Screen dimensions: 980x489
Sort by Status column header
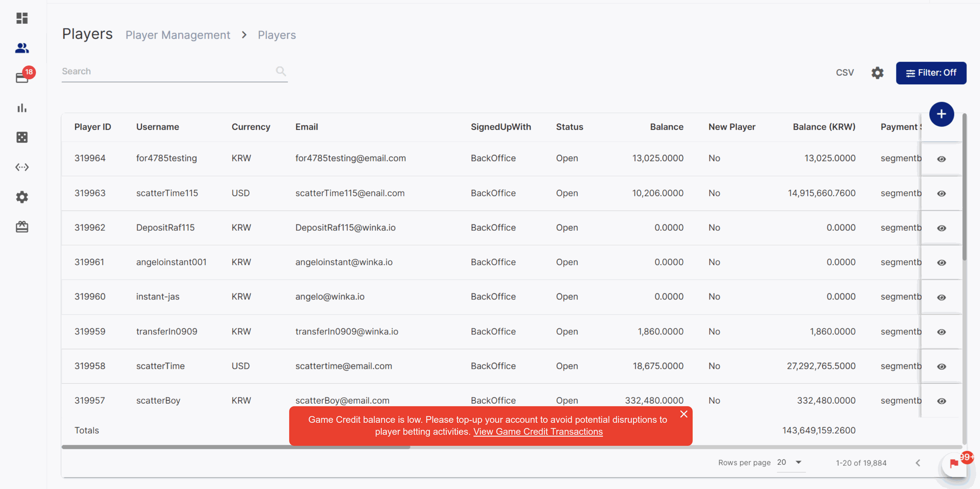[570, 127]
